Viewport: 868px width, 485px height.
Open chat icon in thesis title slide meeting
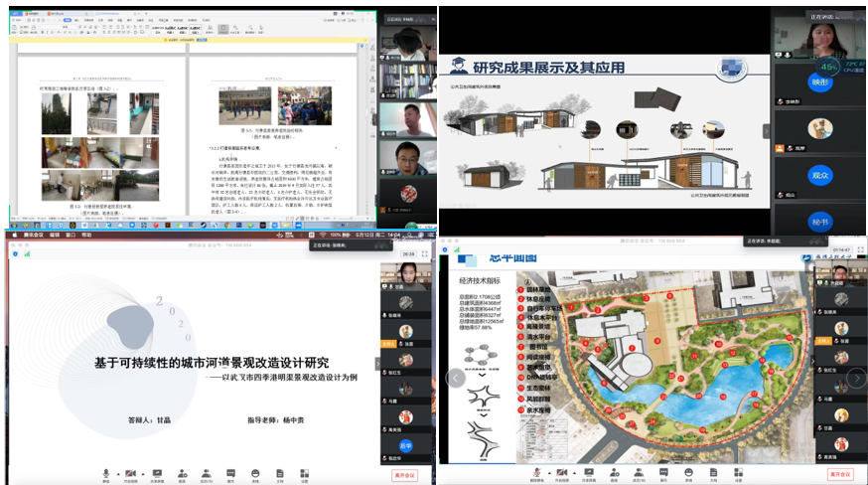click(231, 473)
